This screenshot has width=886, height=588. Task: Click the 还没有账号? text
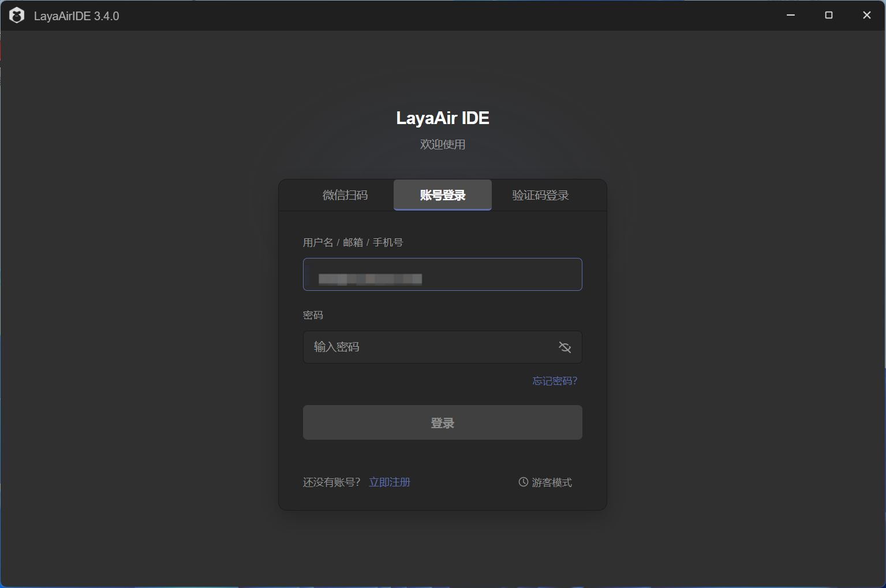point(332,482)
